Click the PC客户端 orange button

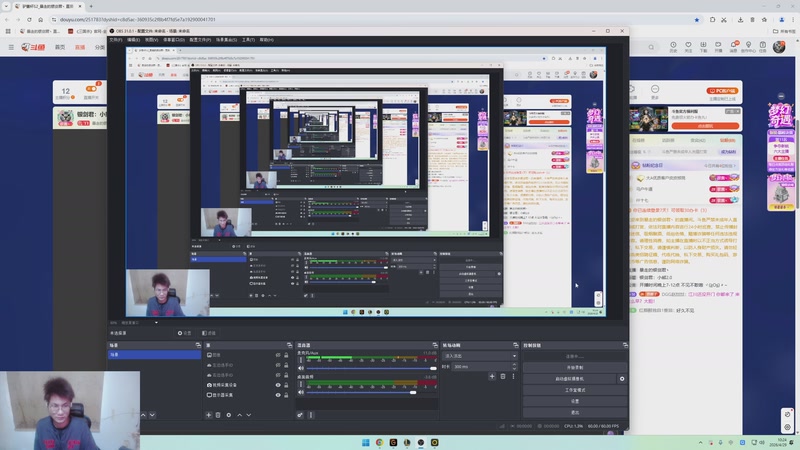(x=722, y=91)
